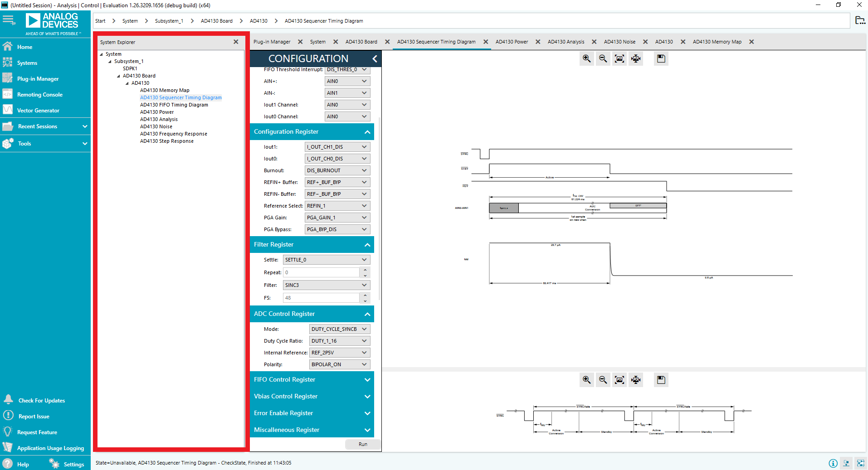Click the Home sidebar icon
Screen dimensions: 868x470
8,46
